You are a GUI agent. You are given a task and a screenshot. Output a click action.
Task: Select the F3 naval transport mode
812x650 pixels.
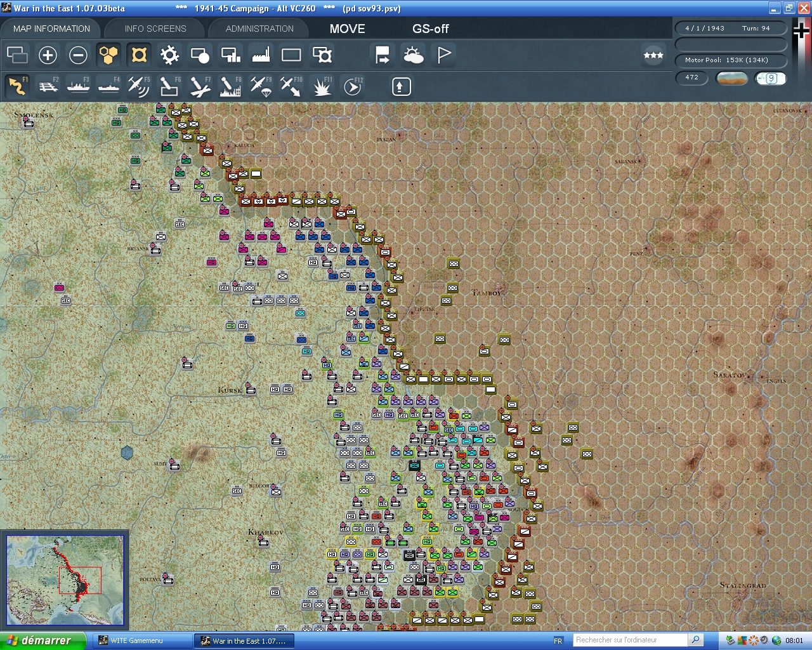click(x=78, y=86)
